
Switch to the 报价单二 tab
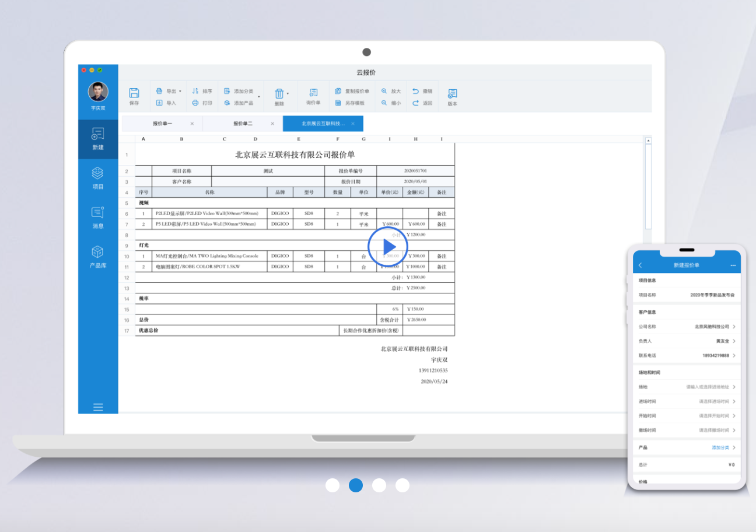tap(243, 124)
